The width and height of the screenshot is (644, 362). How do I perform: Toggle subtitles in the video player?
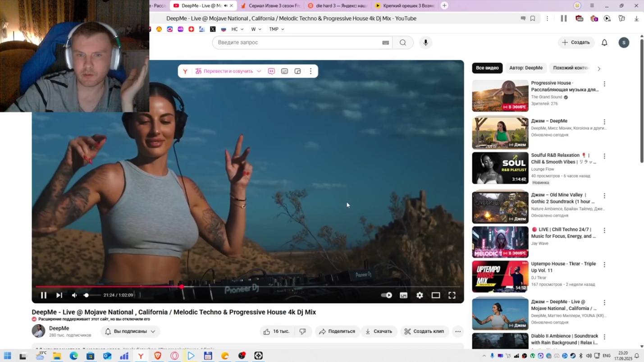(403, 295)
